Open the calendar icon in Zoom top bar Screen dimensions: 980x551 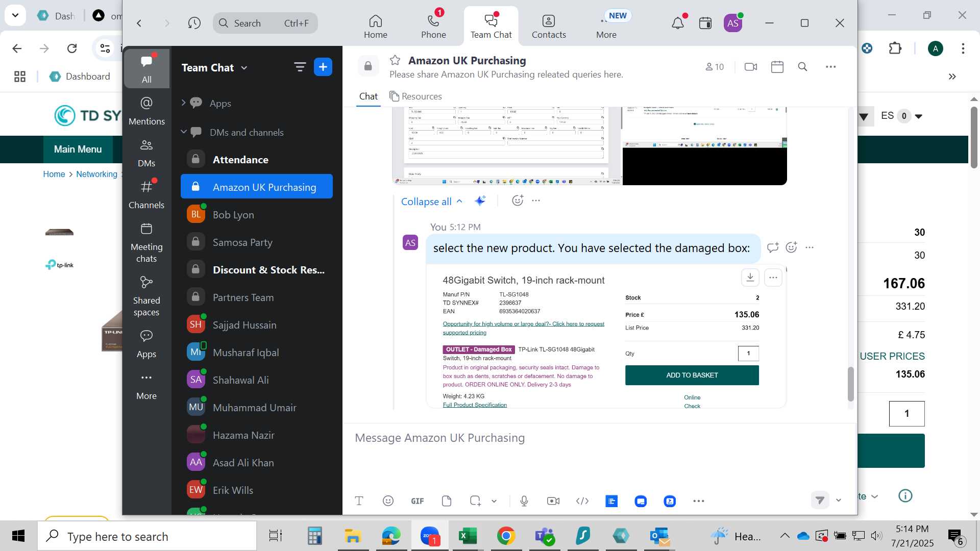tap(705, 23)
